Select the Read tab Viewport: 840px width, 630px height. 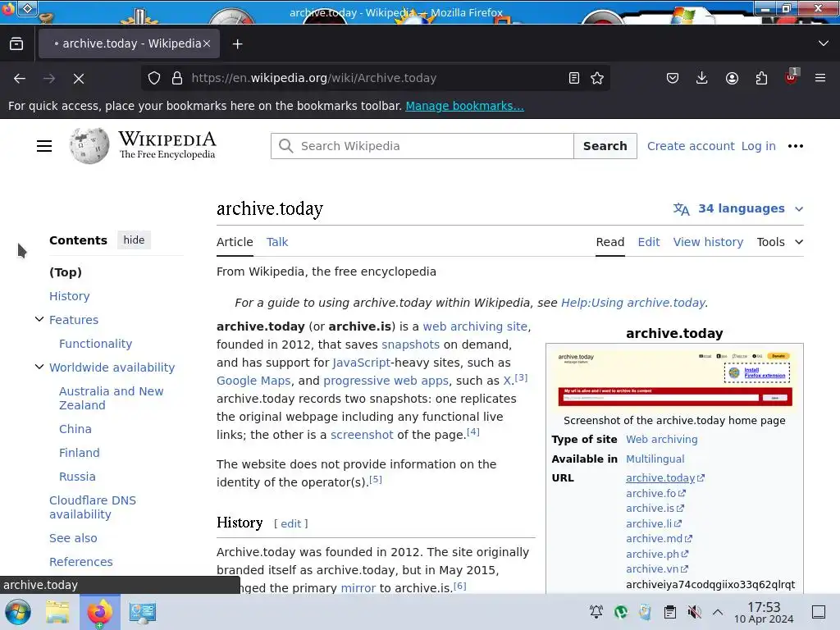[610, 242]
